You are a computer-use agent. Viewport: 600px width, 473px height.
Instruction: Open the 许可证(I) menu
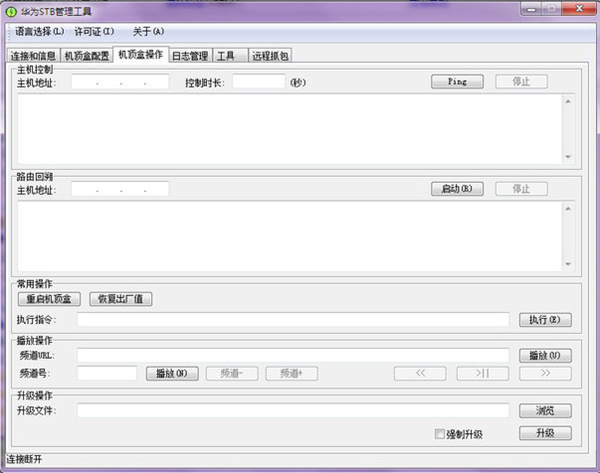[x=94, y=31]
